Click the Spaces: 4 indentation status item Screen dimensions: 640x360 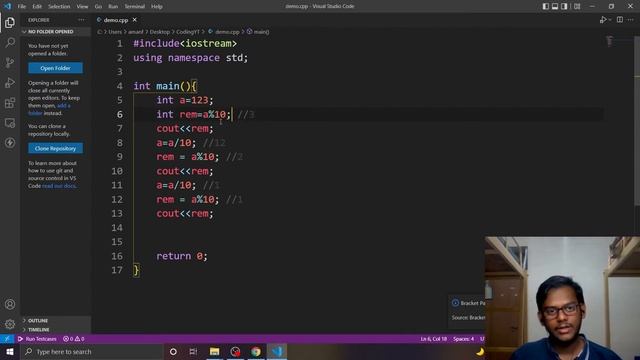tap(463, 339)
